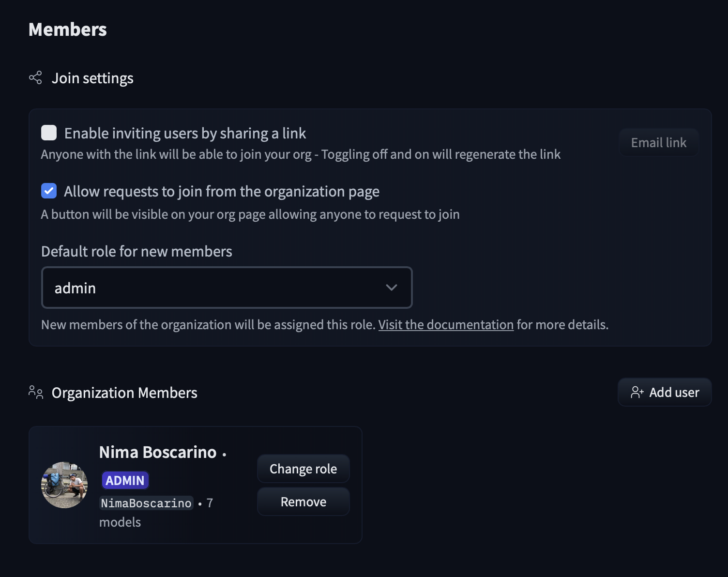Click the Nima Boscarino member name
The width and height of the screenshot is (728, 577).
[x=158, y=452]
